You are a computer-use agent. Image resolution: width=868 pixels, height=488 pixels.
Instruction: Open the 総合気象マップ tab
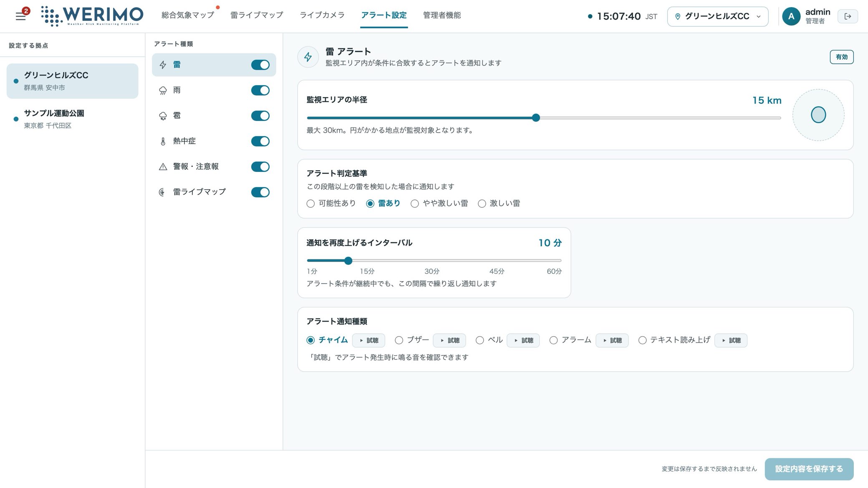[188, 15]
